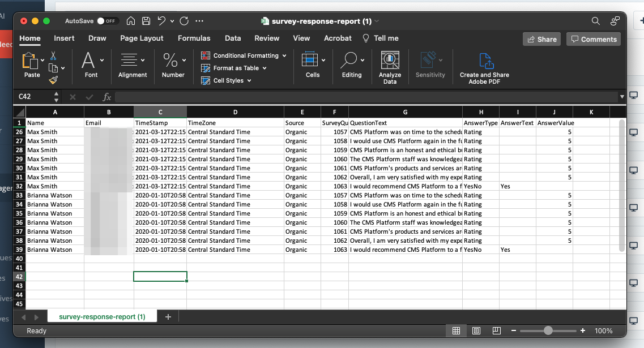The height and width of the screenshot is (348, 644).
Task: Open the Comments button
Action: [593, 39]
